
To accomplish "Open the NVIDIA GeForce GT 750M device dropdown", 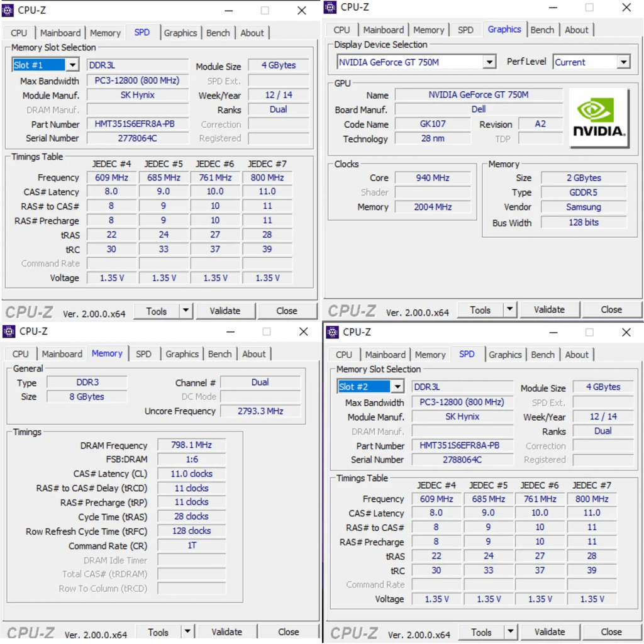I will pos(489,62).
